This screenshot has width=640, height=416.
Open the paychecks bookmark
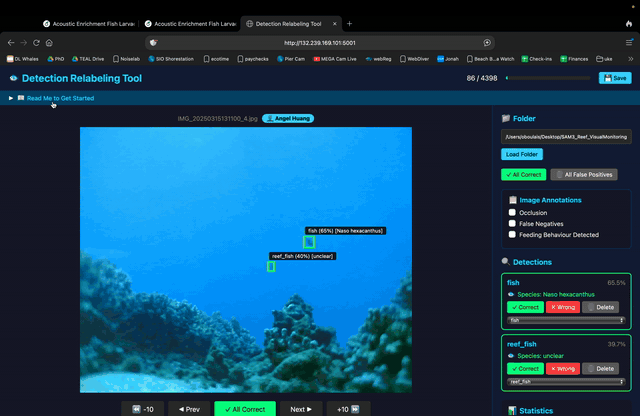(253, 59)
